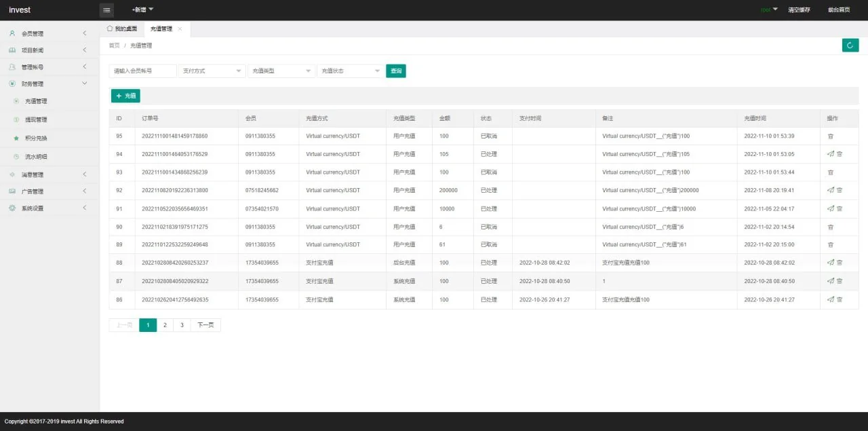
Task: Click send icon for record ID 91
Action: click(x=831, y=209)
